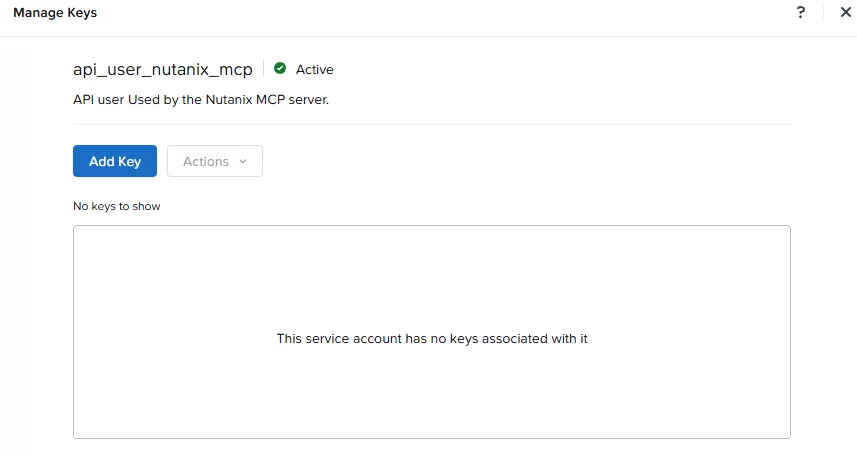Click the divider between account name and status
Image resolution: width=857 pixels, height=455 pixels.
coord(263,68)
